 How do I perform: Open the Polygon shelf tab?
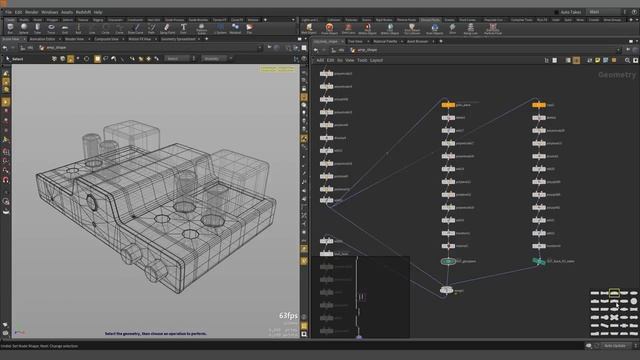(52, 20)
